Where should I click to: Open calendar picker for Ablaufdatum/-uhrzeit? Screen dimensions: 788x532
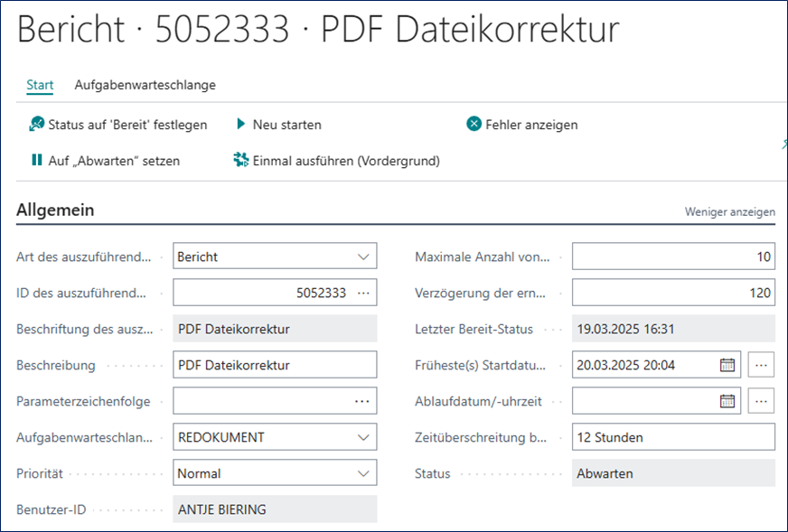[x=727, y=401]
